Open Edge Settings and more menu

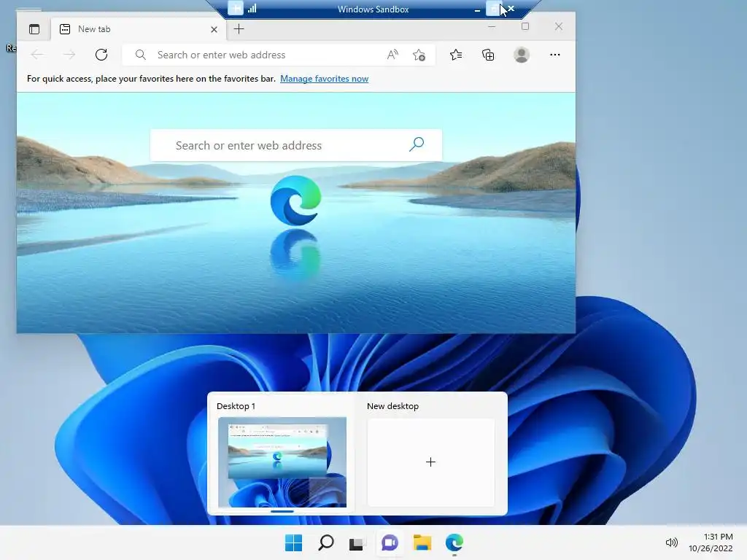[x=555, y=55]
